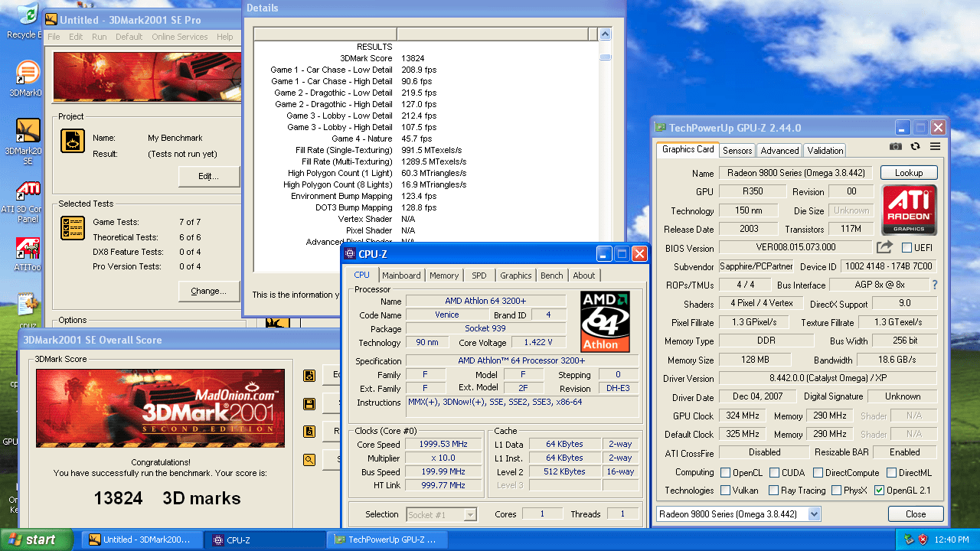
Task: Click the Edit... button in Project
Action: (208, 176)
